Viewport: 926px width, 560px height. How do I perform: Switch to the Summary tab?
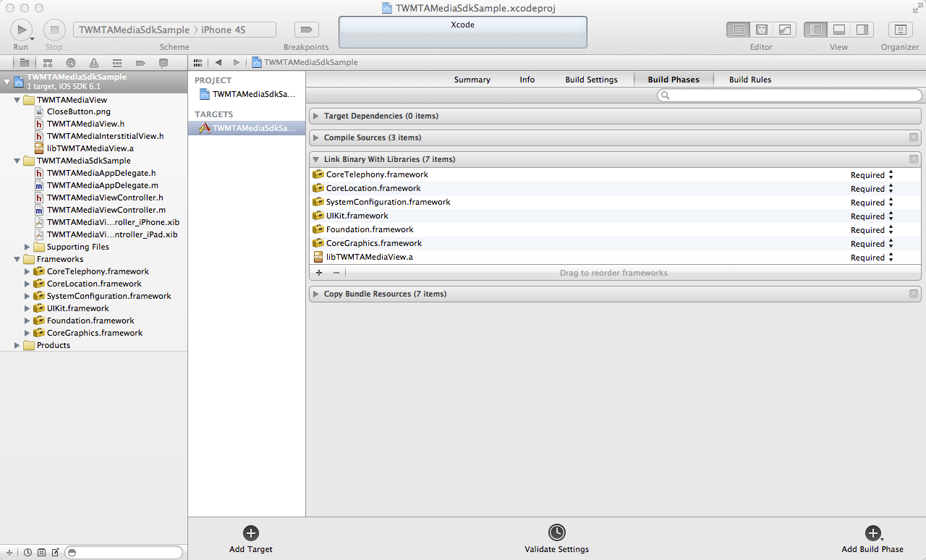click(x=472, y=80)
